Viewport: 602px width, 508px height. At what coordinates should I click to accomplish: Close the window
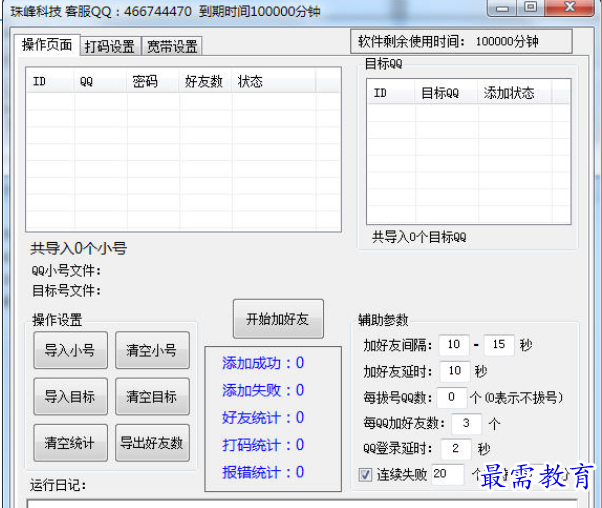click(x=570, y=8)
